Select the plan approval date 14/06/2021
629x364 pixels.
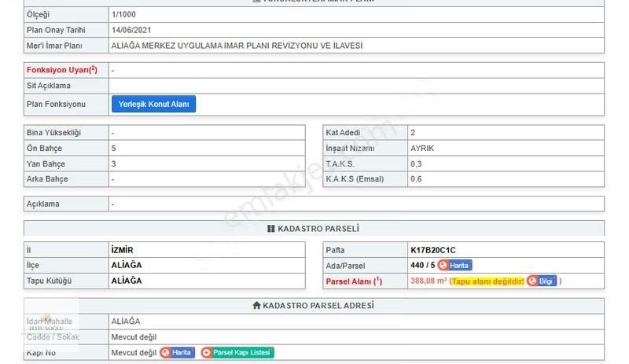(132, 30)
